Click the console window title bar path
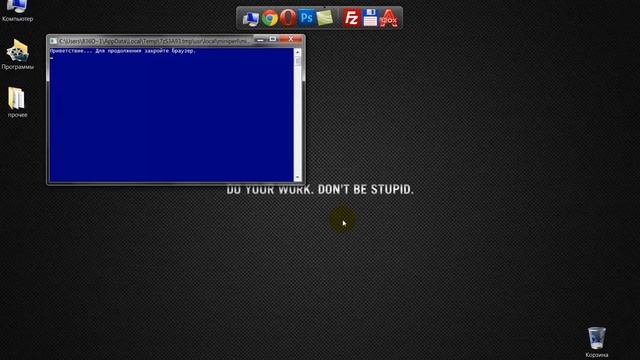 click(154, 41)
